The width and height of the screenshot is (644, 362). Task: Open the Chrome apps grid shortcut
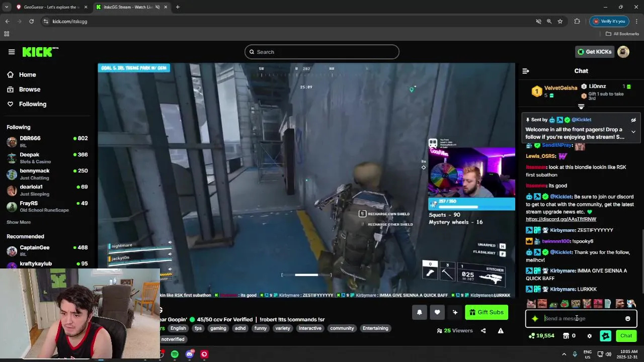(x=7, y=34)
